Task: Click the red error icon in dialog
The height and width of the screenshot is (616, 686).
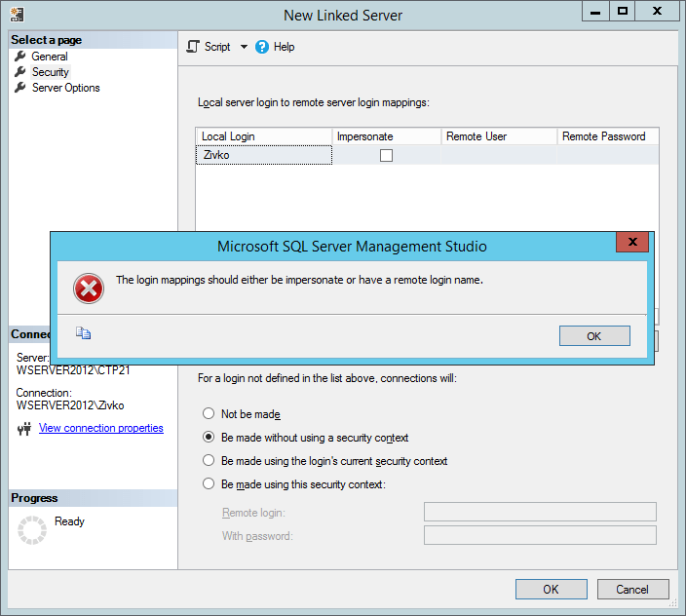Action: [x=89, y=289]
